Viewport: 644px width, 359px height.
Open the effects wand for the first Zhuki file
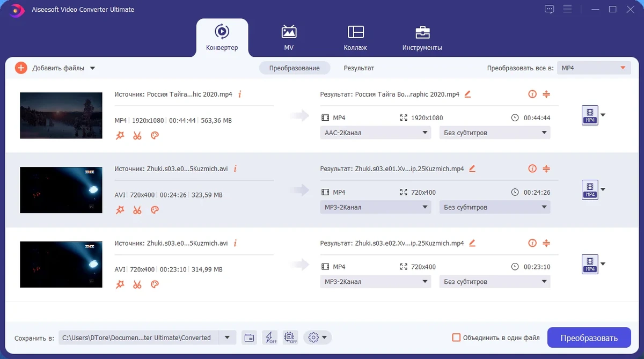pyautogui.click(x=120, y=210)
